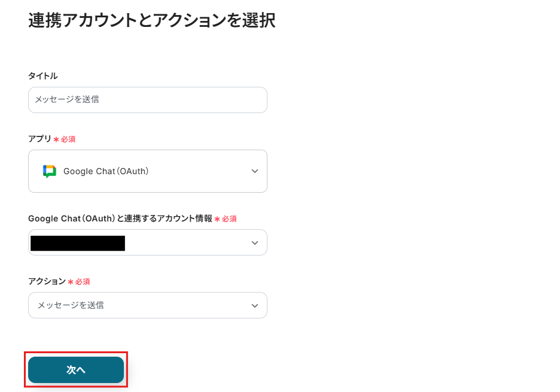Image resolution: width=560 pixels, height=392 pixels.
Task: Click the Google Chat logo icon
Action: (x=49, y=171)
